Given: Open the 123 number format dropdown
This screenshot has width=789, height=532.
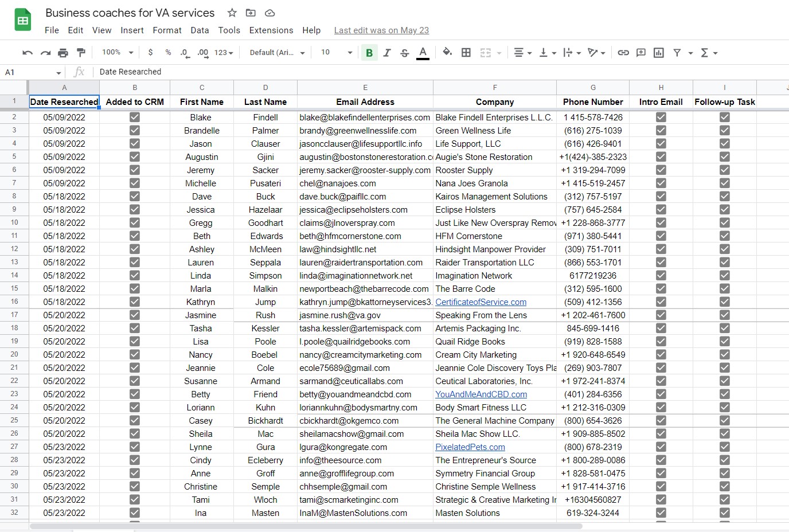Looking at the screenshot, I should [224, 53].
